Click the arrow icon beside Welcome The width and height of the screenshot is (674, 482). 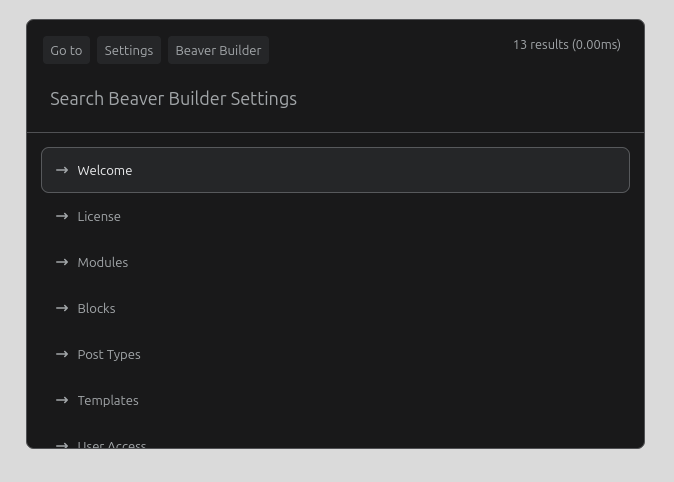tap(62, 170)
